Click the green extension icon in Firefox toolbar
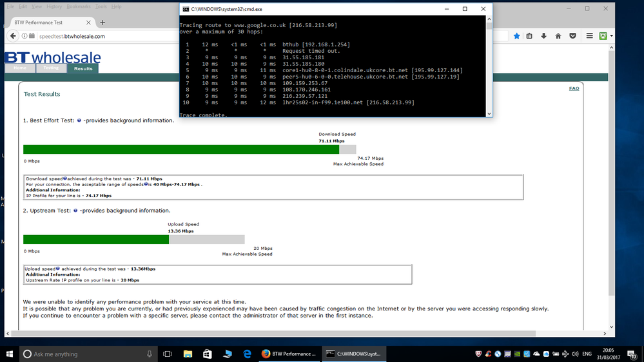644x362 pixels. point(603,36)
